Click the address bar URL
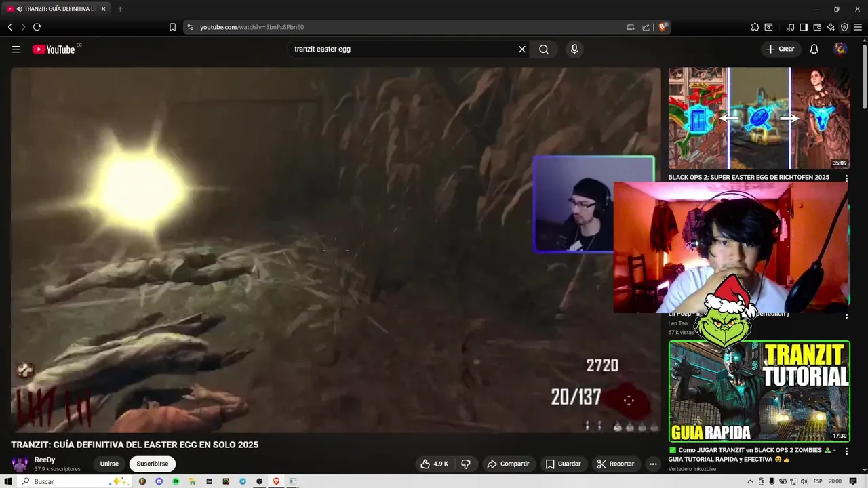868x488 pixels. [x=252, y=27]
